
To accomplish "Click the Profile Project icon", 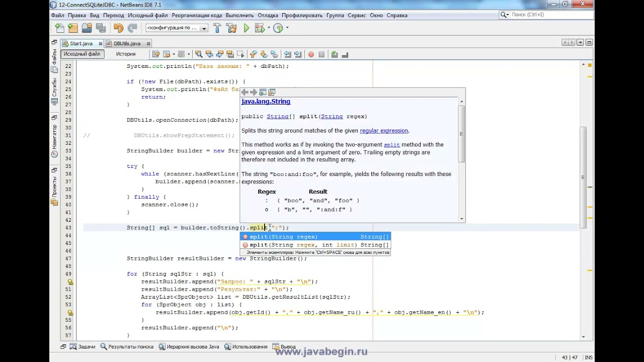I will 278,28.
